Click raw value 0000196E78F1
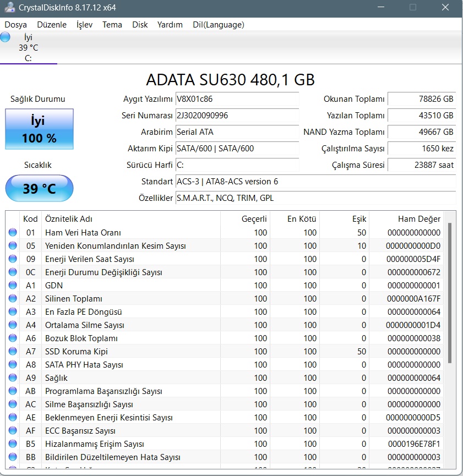This screenshot has height=476, width=463. (x=414, y=444)
